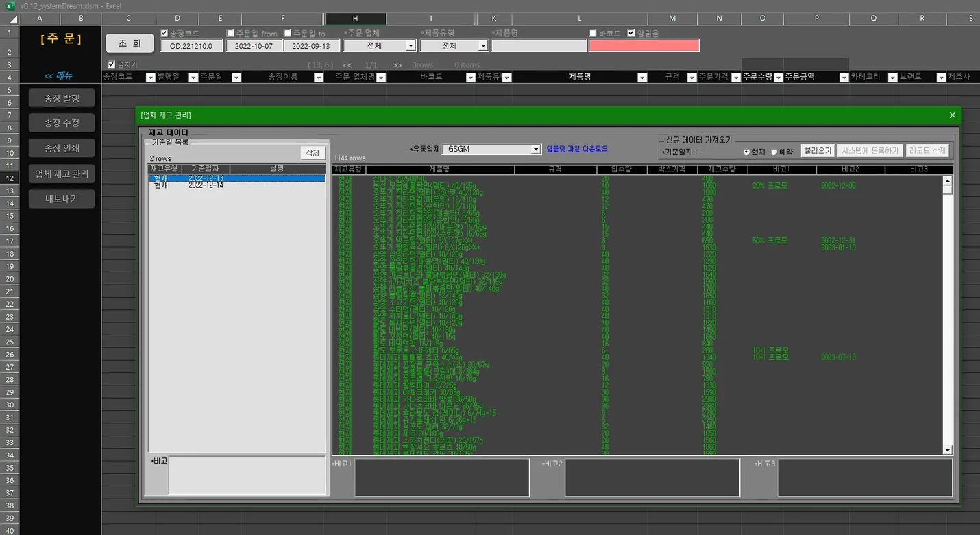Click the 제품명 search input field
This screenshot has width=980, height=535.
pos(539,46)
